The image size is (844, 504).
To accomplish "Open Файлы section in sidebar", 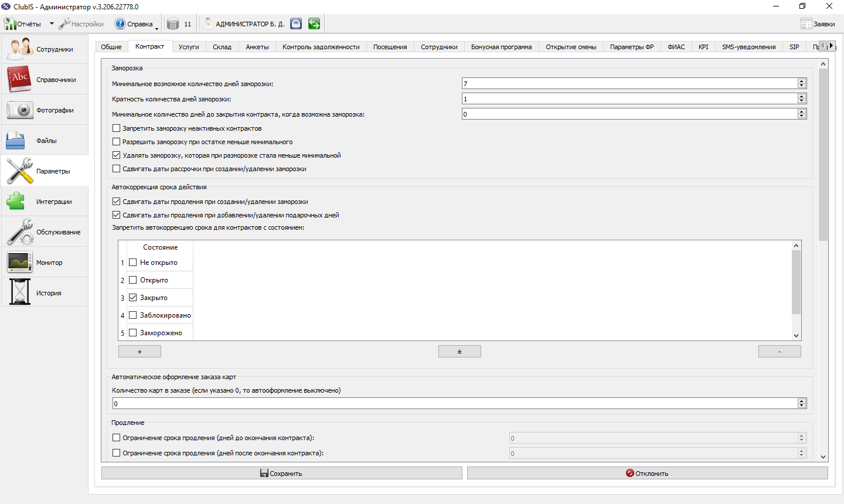I will (x=45, y=140).
